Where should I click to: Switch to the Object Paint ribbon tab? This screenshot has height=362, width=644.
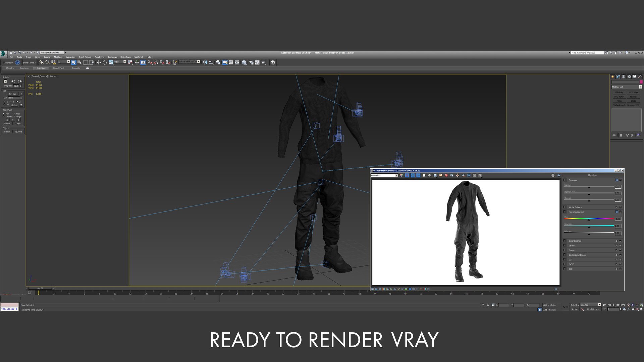pyautogui.click(x=58, y=68)
